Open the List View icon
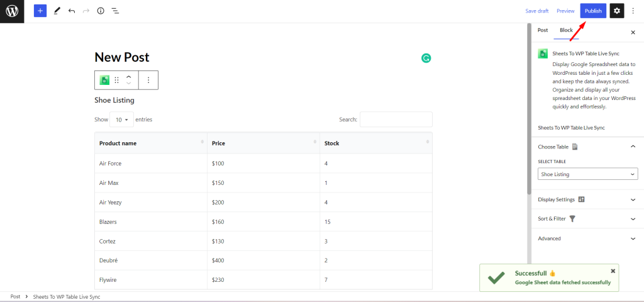The height and width of the screenshot is (302, 644). click(116, 11)
